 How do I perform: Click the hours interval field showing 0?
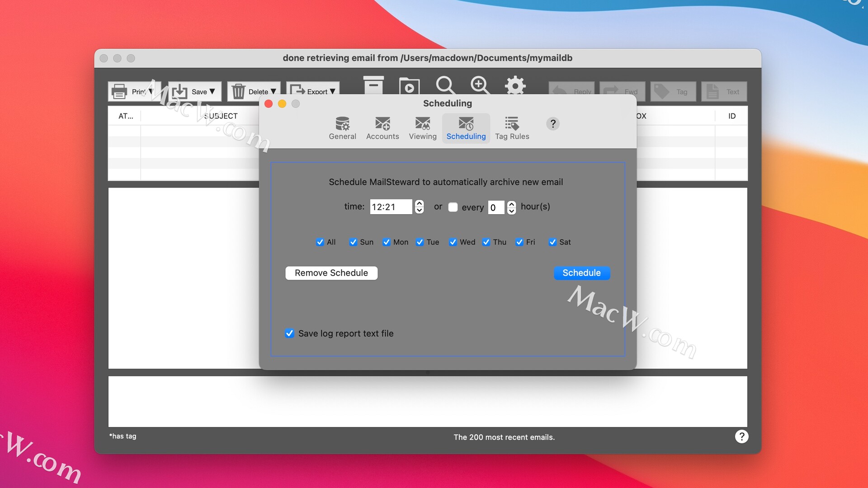click(x=496, y=207)
